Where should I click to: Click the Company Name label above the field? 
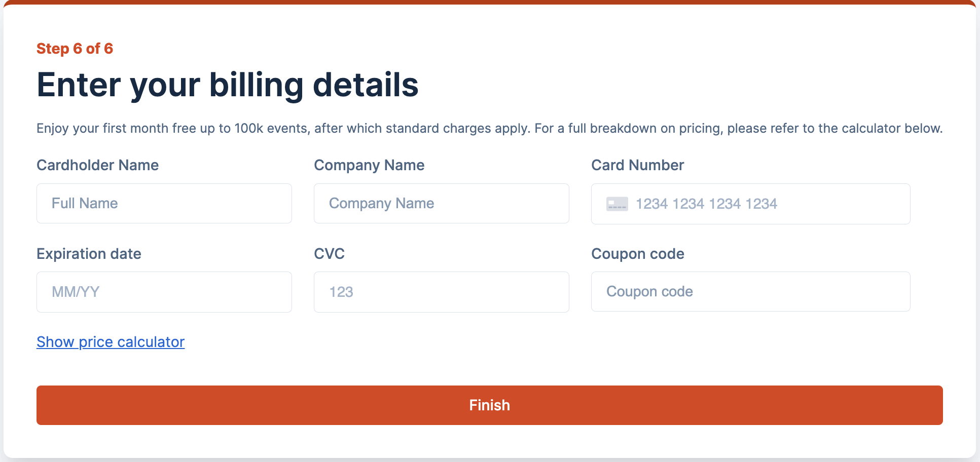(x=369, y=165)
